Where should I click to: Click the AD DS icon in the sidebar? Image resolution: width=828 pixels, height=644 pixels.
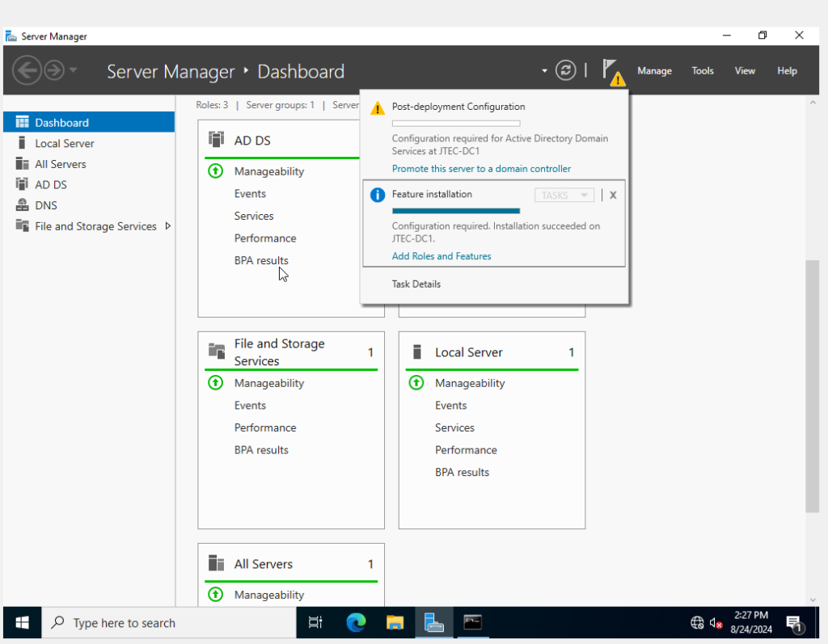point(22,184)
